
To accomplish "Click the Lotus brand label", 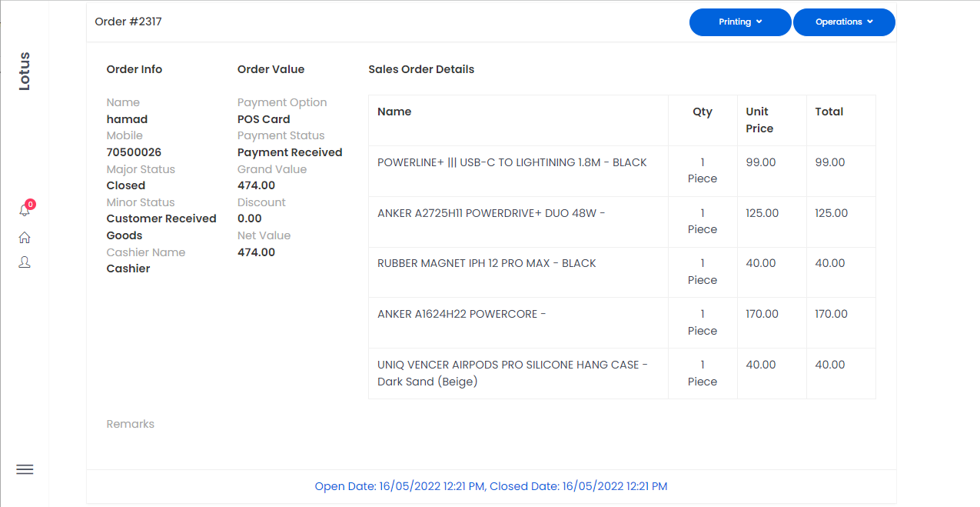I will [x=25, y=72].
